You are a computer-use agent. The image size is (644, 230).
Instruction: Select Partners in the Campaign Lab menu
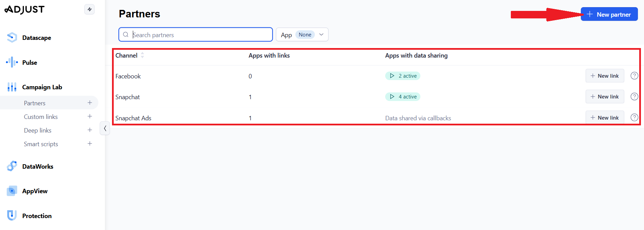pyautogui.click(x=34, y=103)
